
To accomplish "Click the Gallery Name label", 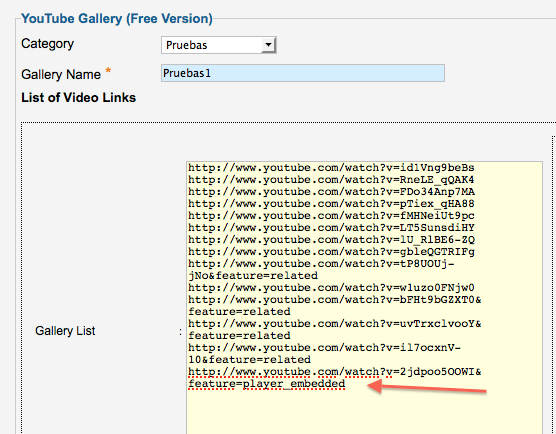I will tap(61, 74).
